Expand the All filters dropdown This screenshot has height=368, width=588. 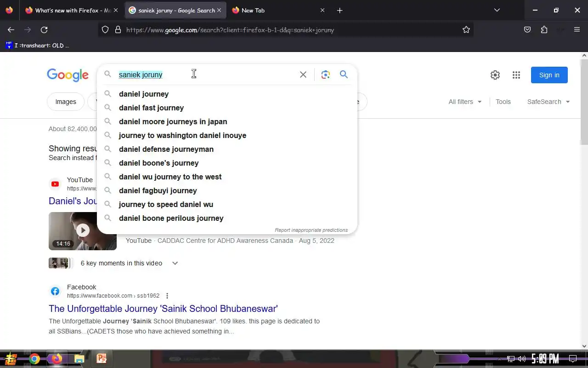[x=465, y=102]
